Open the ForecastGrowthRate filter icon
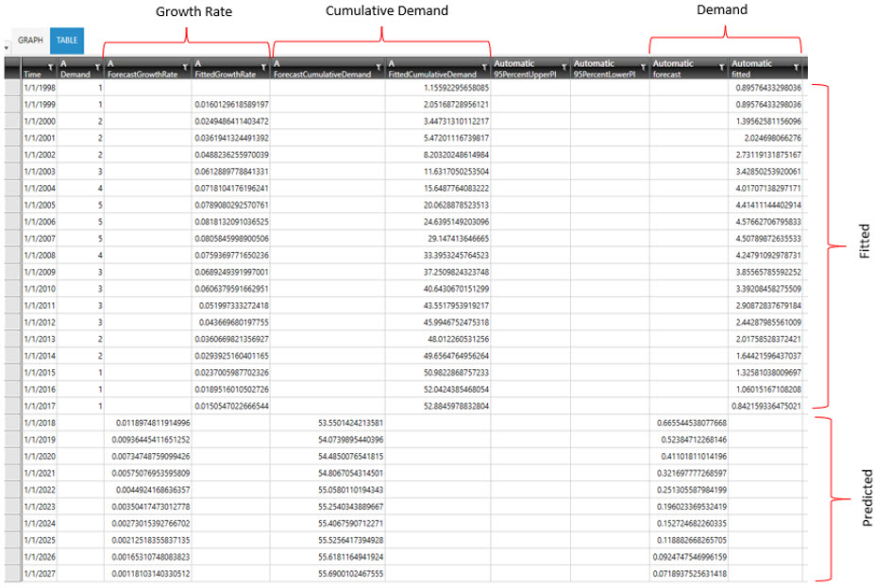Screen dimensions: 875x588 [185, 67]
